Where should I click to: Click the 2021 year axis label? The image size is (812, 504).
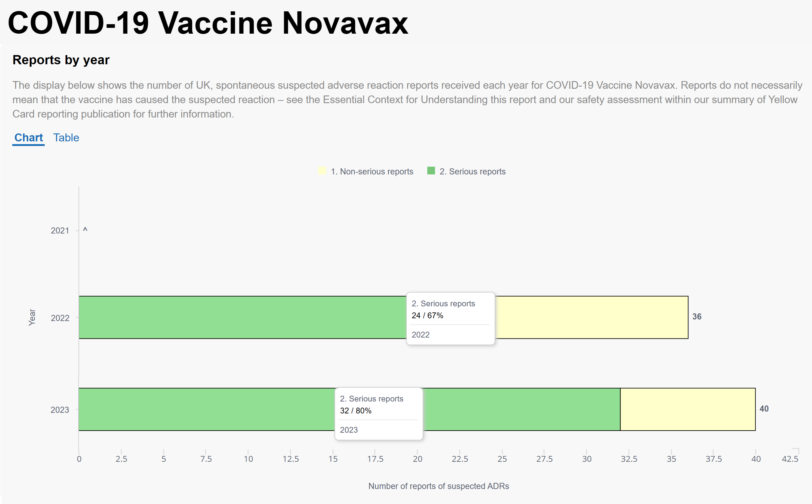[x=60, y=231]
